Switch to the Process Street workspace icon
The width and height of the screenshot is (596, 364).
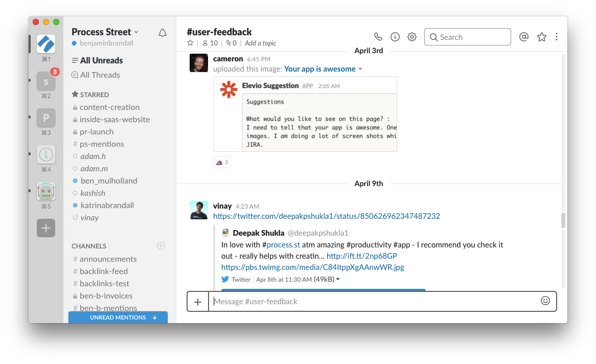[x=46, y=44]
